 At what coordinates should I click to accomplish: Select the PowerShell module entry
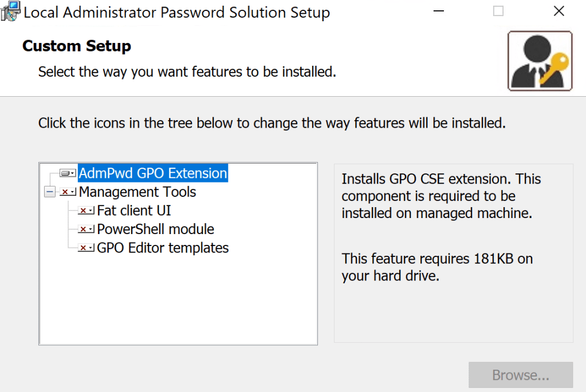point(155,229)
